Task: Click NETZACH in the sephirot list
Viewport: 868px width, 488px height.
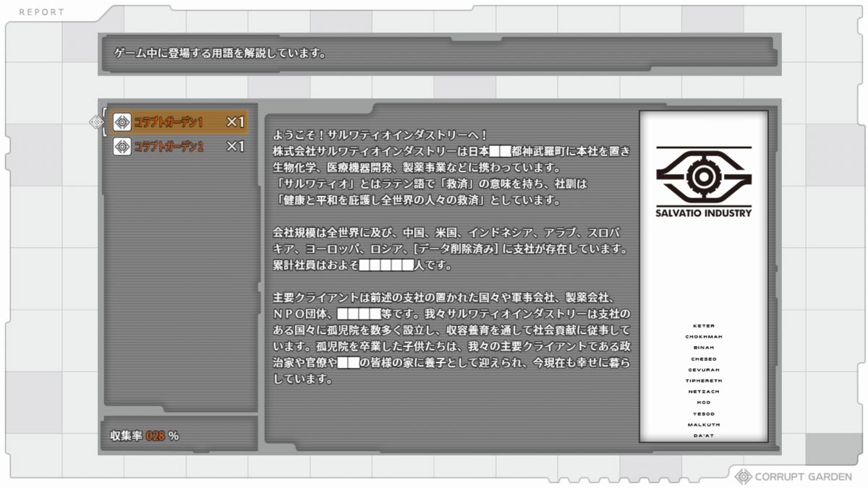Action: click(x=703, y=392)
